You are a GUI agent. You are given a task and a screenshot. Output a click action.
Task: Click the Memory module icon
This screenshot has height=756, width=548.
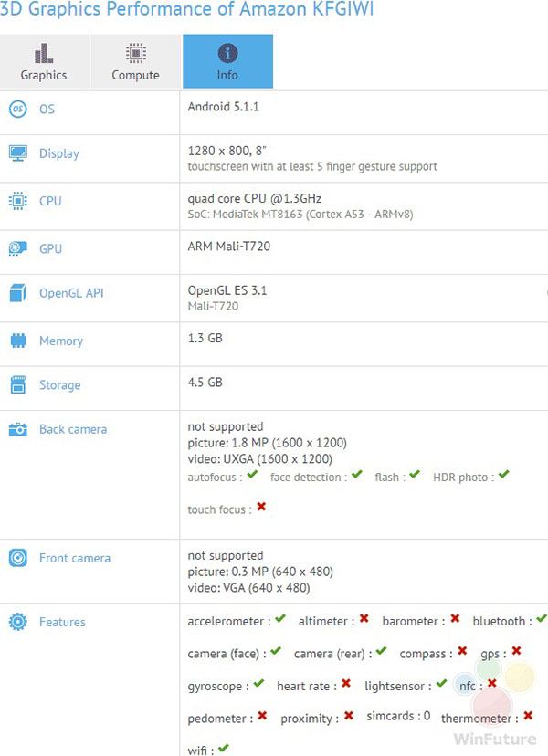point(18,341)
